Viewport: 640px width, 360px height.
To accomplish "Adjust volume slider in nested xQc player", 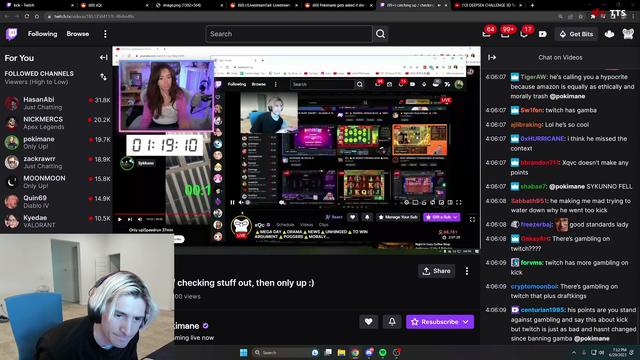I will [x=261, y=202].
